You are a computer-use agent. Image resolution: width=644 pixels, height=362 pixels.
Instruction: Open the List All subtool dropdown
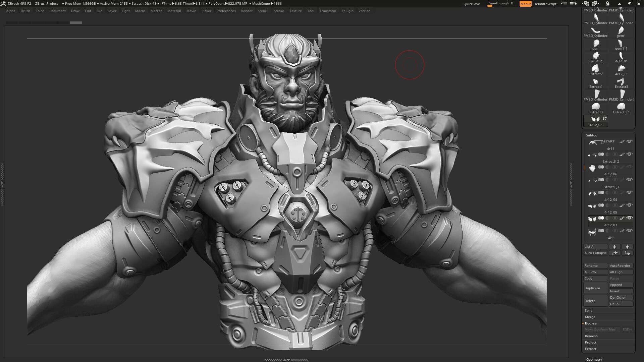[595, 247]
